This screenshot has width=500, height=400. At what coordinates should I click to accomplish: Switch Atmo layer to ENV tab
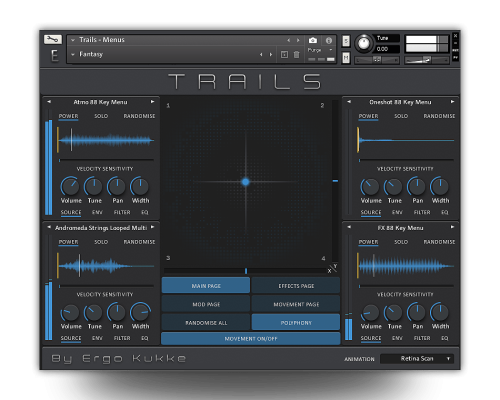pos(97,212)
